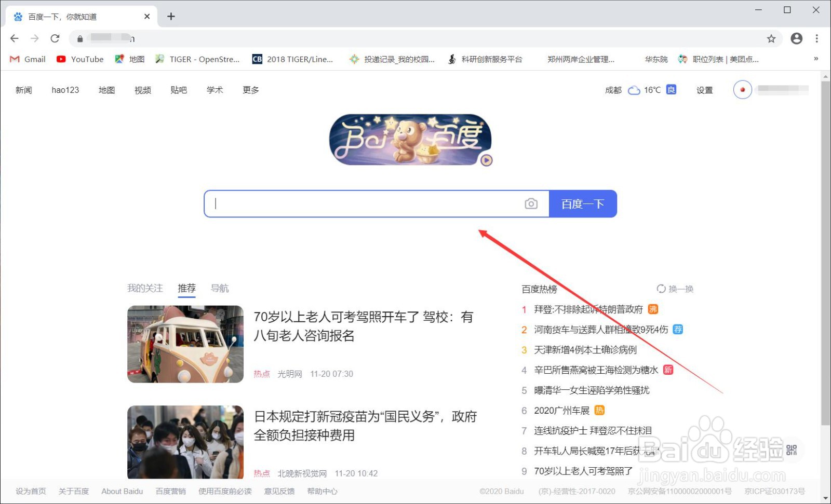Open hot item 连线抗疫护士 拜登忍不住抹泪
This screenshot has width=831, height=504.
tap(593, 431)
